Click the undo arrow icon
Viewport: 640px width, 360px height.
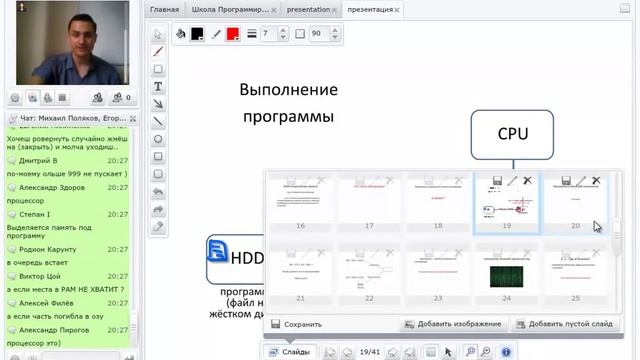coord(158,192)
